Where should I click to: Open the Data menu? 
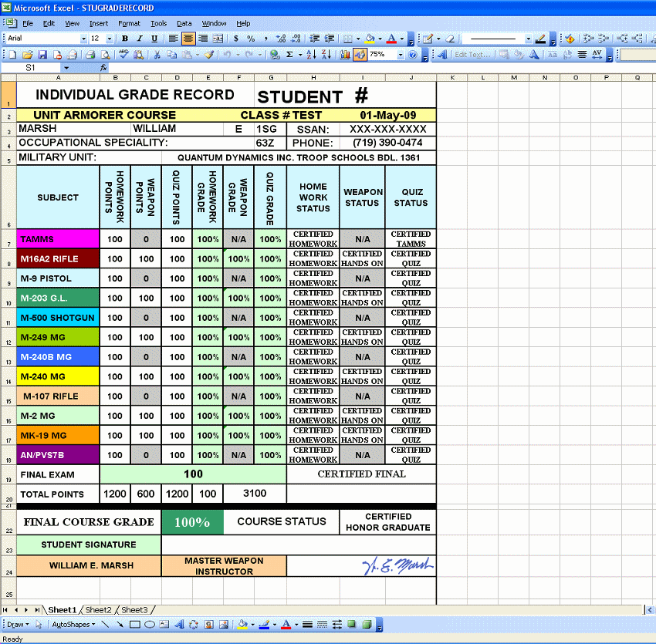click(x=184, y=23)
